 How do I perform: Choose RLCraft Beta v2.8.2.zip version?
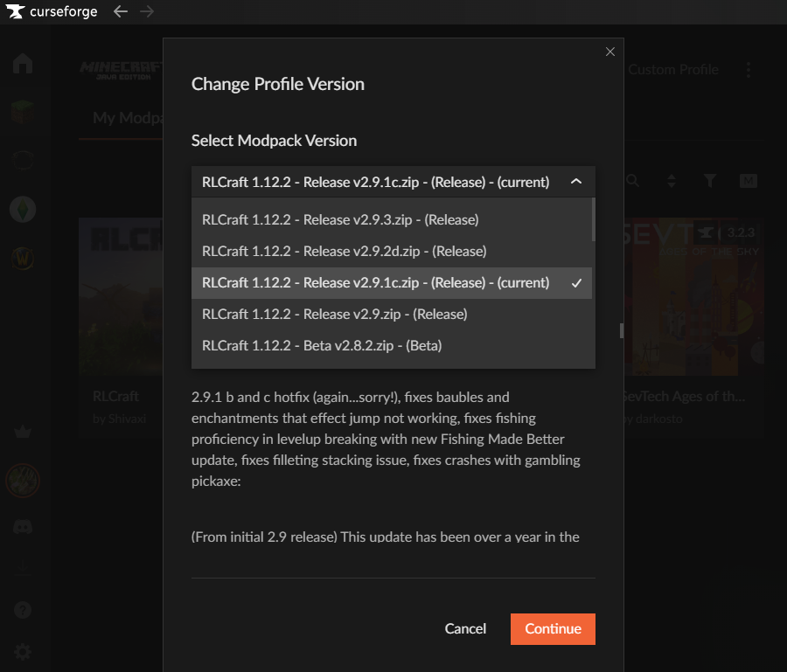[392, 345]
